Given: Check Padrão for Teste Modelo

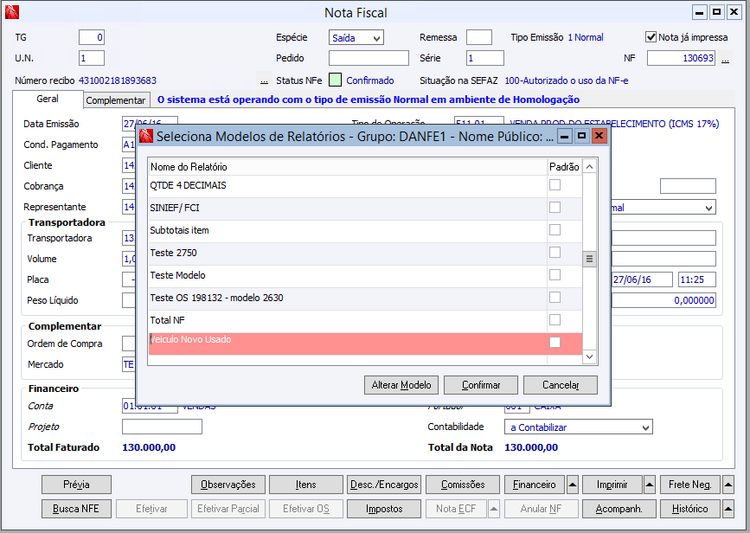Looking at the screenshot, I should click(555, 275).
